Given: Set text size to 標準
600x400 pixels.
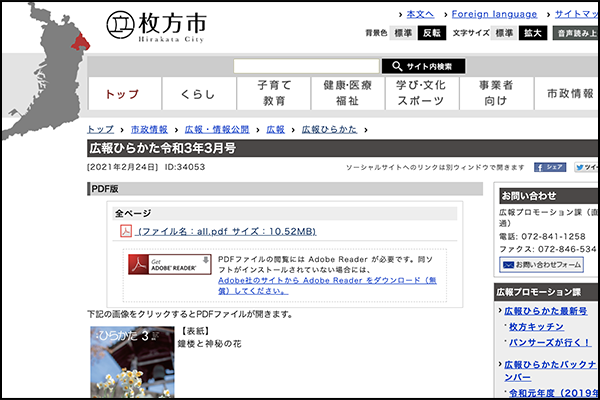Looking at the screenshot, I should (x=504, y=33).
